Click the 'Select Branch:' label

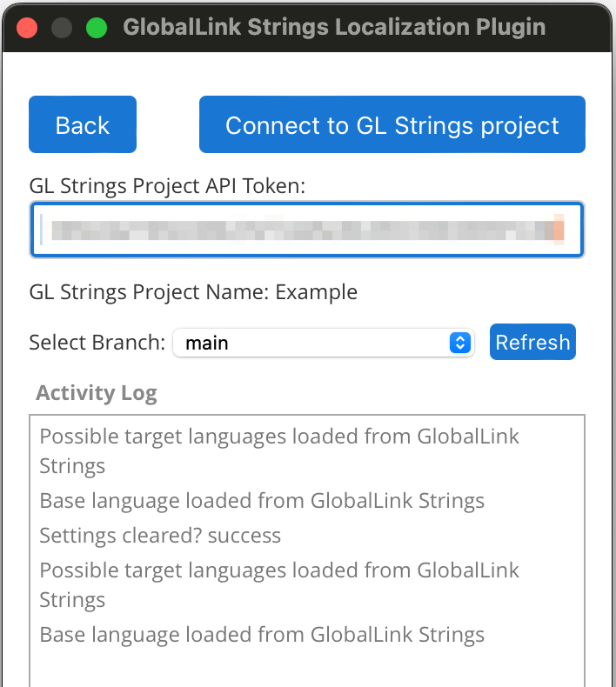click(x=97, y=342)
